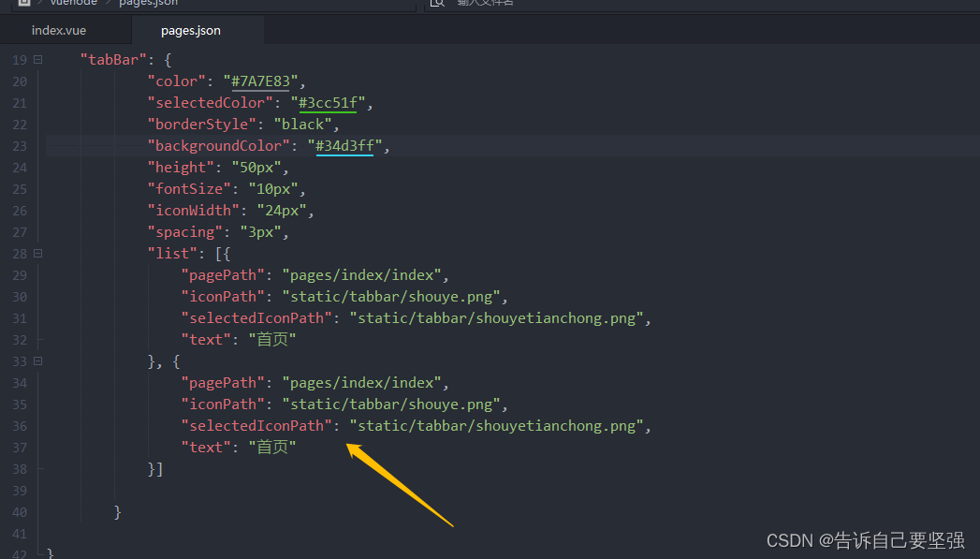Viewport: 980px width, 559px height.
Task: Click the "tabBar" key on line 19
Action: point(113,60)
